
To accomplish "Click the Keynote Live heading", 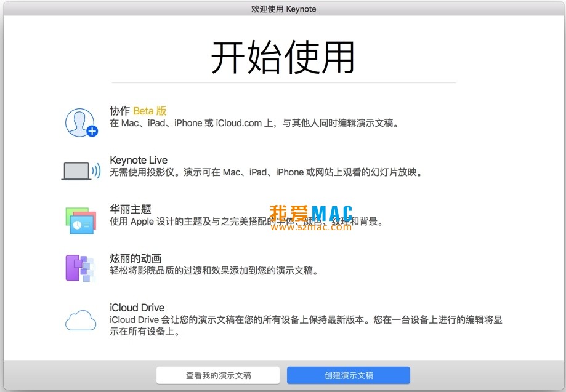I will click(139, 160).
